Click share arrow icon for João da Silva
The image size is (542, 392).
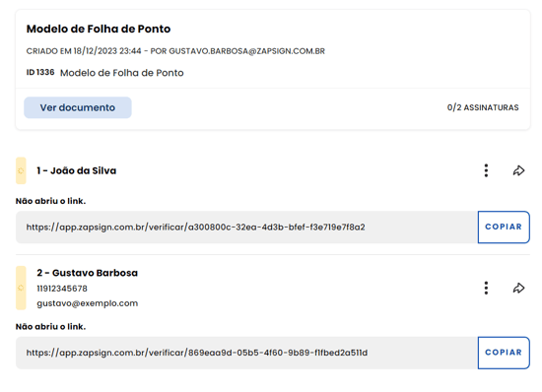click(518, 170)
